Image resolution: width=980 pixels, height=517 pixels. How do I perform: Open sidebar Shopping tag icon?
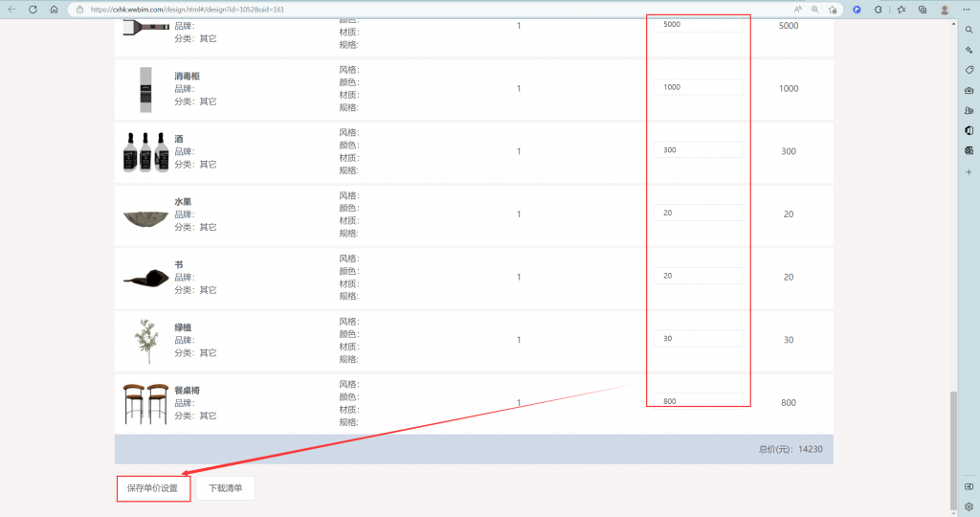(969, 70)
